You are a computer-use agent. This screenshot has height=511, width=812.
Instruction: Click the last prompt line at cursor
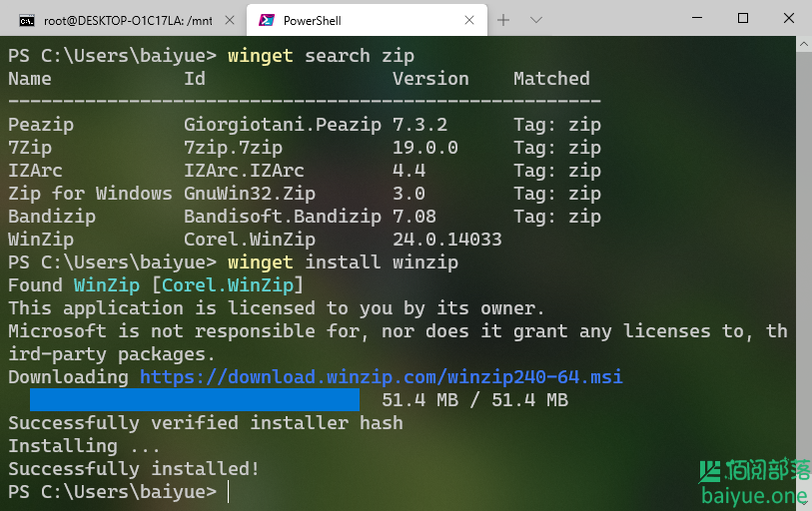point(119,491)
